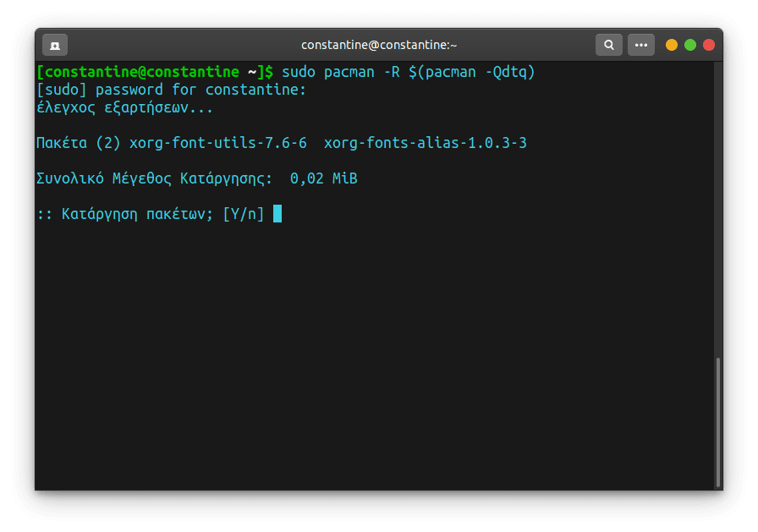Open the terminal search magnifier icon

point(608,45)
